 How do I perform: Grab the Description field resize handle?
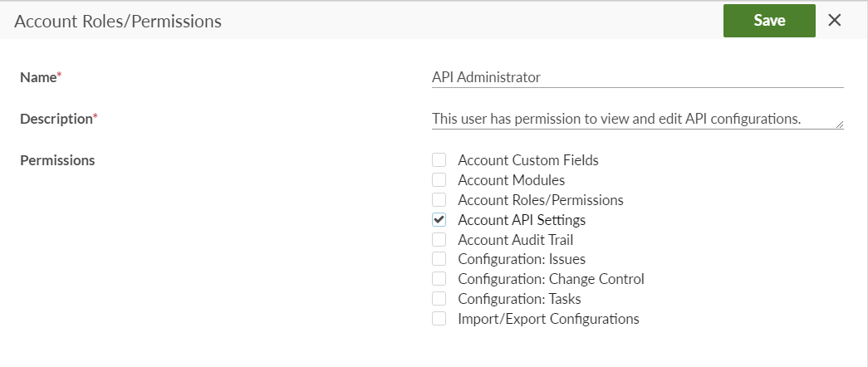pyautogui.click(x=840, y=125)
